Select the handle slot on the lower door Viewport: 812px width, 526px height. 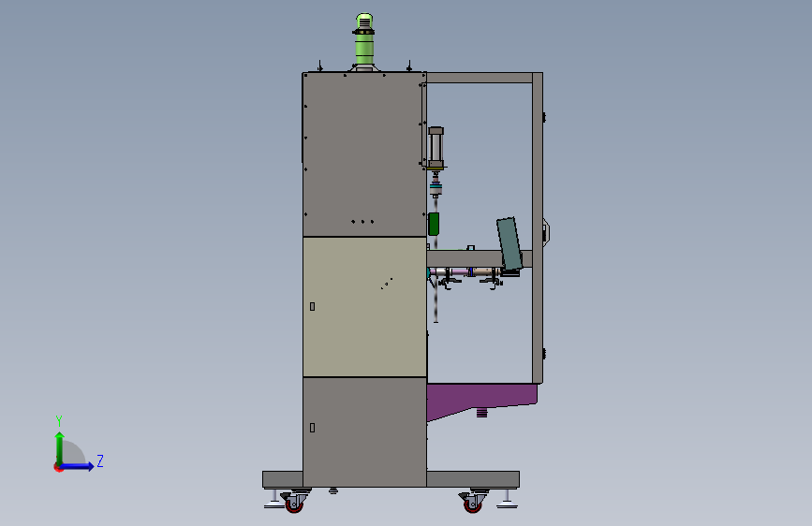click(312, 428)
